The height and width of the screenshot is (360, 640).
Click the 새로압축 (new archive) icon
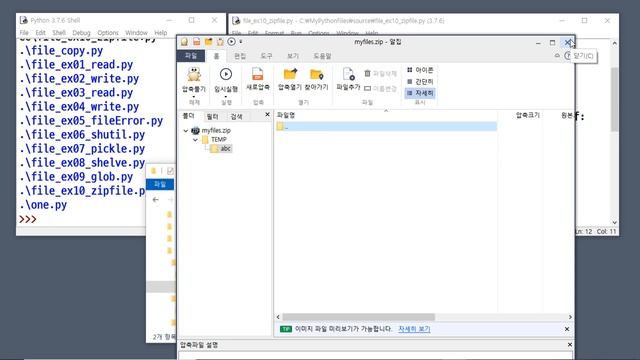(258, 74)
